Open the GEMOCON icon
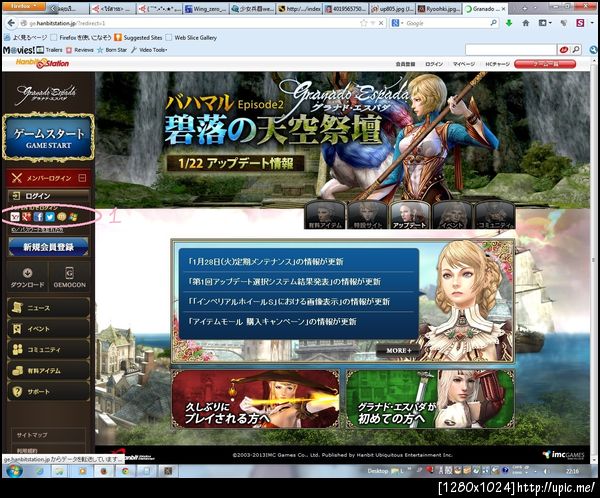This screenshot has width=600, height=498. click(69, 278)
